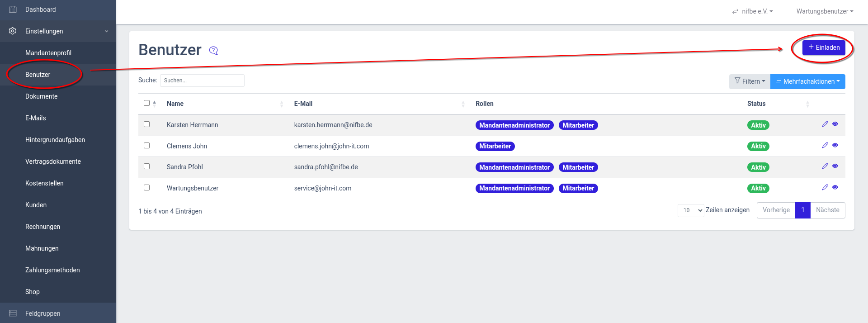Viewport: 868px width, 323px height.
Task: Click the Feldgruppen list icon
Action: tap(13, 313)
